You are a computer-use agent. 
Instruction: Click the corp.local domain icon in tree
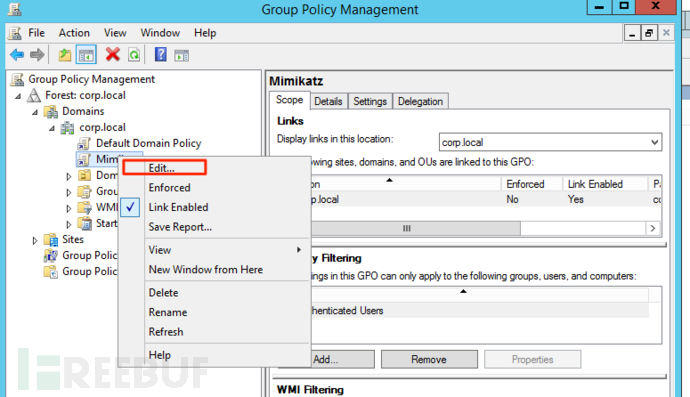(67, 128)
